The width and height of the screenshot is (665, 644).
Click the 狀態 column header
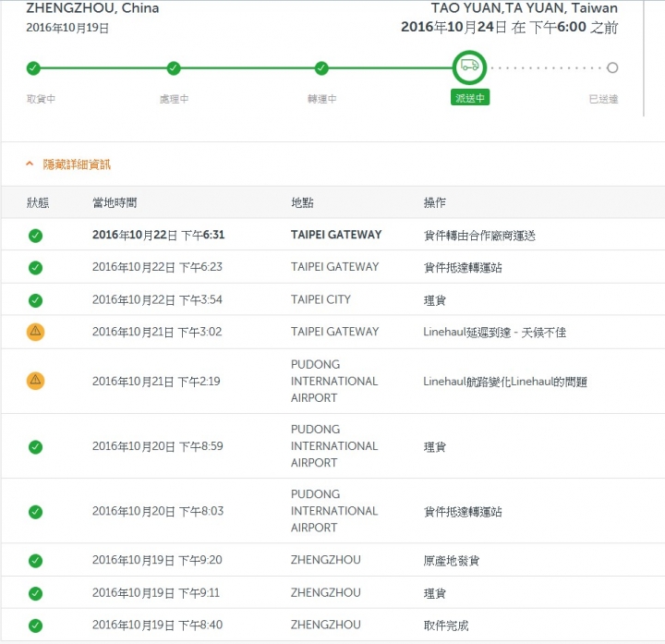[x=38, y=202]
